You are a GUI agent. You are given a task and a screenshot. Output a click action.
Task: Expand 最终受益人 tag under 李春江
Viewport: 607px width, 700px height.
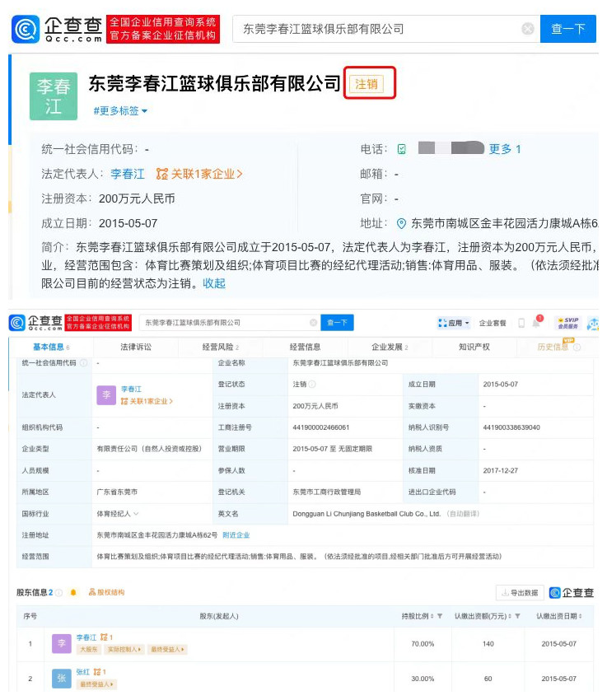(x=167, y=650)
